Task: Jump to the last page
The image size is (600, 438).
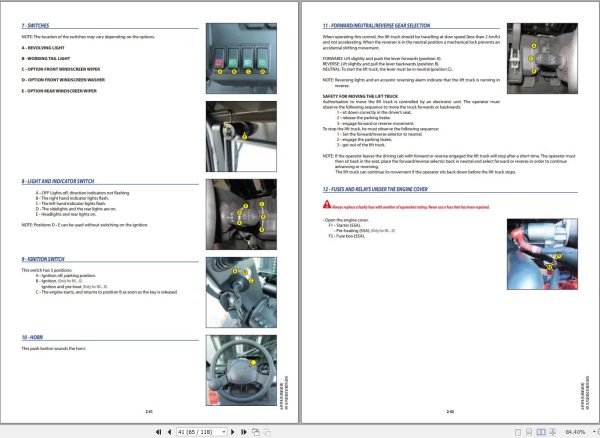Action: 244,431
